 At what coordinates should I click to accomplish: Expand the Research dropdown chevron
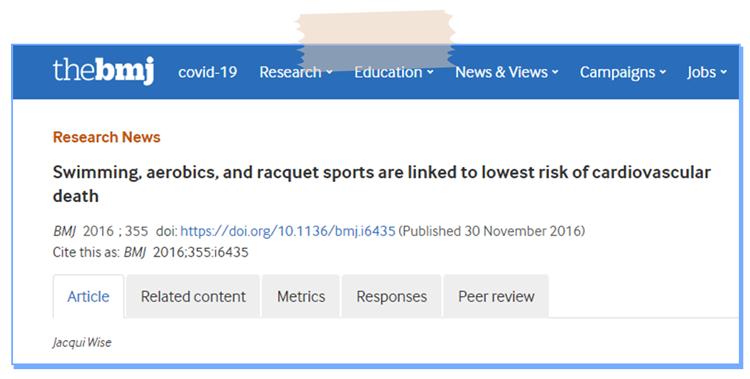coord(329,73)
